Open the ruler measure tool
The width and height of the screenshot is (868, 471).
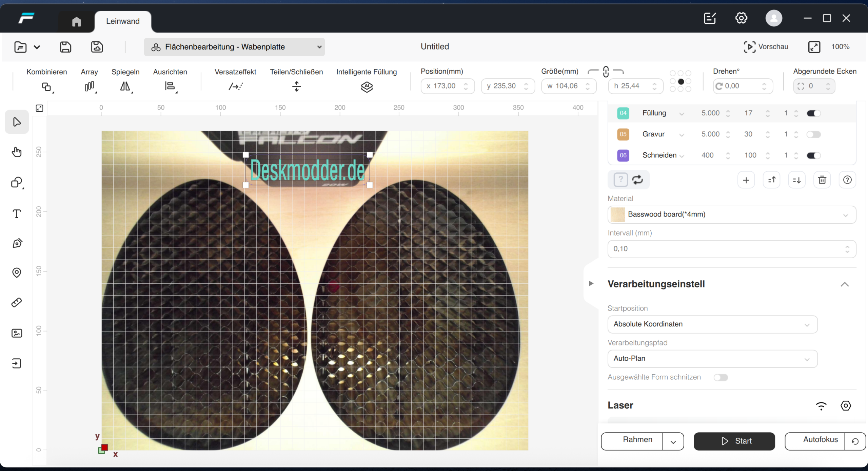(x=17, y=302)
